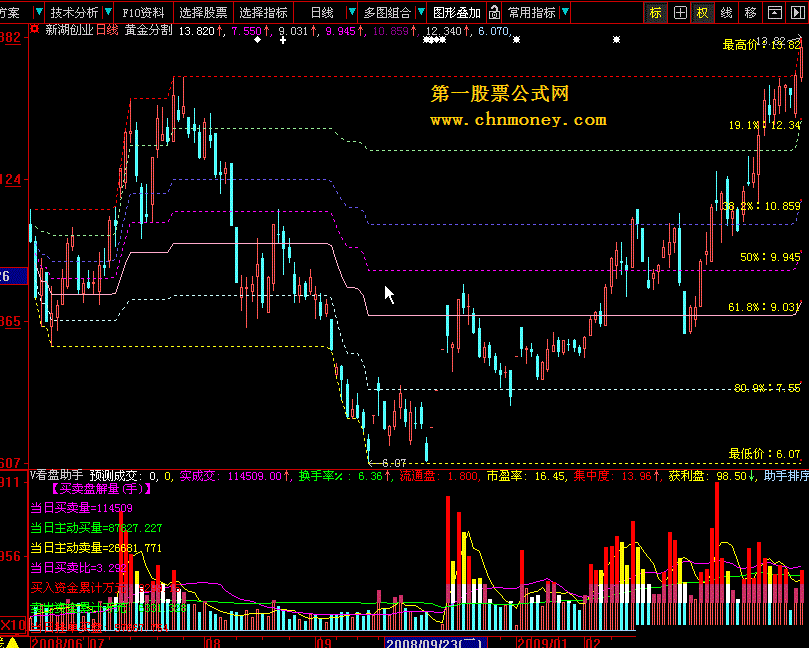Open the 技术分析 menu
This screenshot has width=809, height=648.
pyautogui.click(x=74, y=12)
